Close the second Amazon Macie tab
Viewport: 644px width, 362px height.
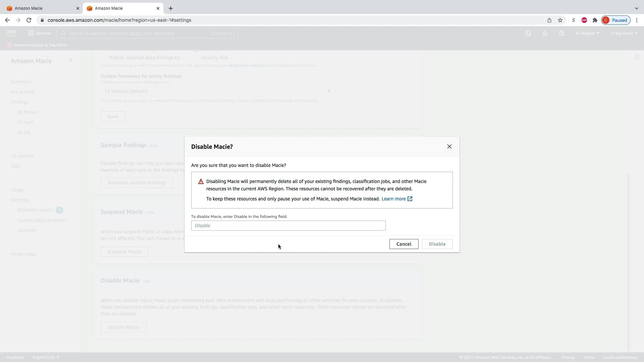158,8
